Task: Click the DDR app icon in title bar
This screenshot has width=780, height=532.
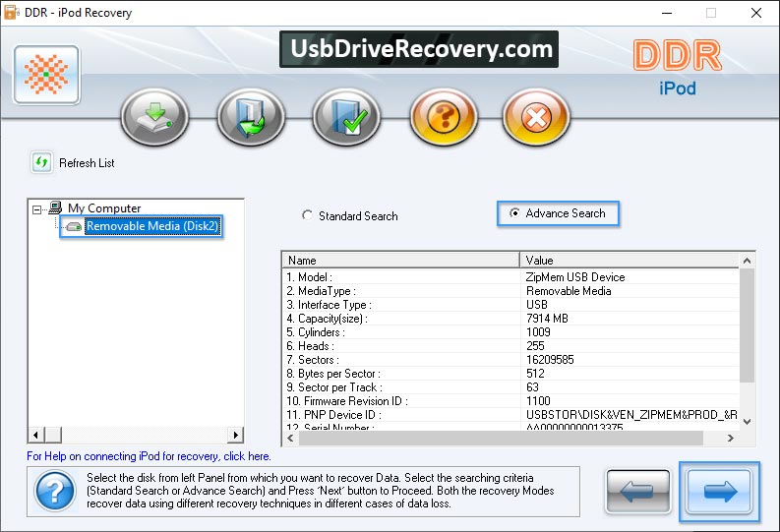Action: [x=12, y=13]
